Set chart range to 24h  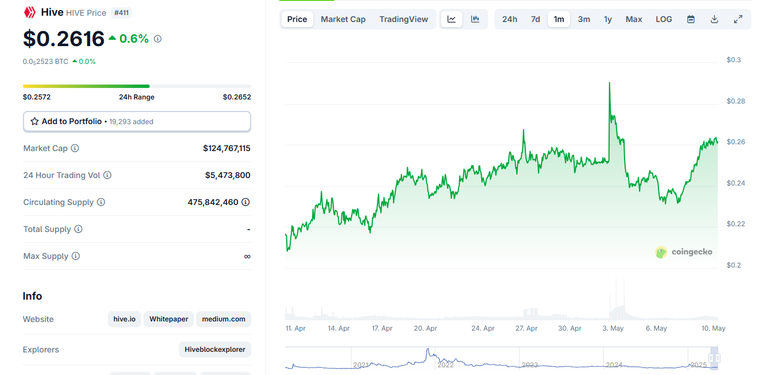509,19
